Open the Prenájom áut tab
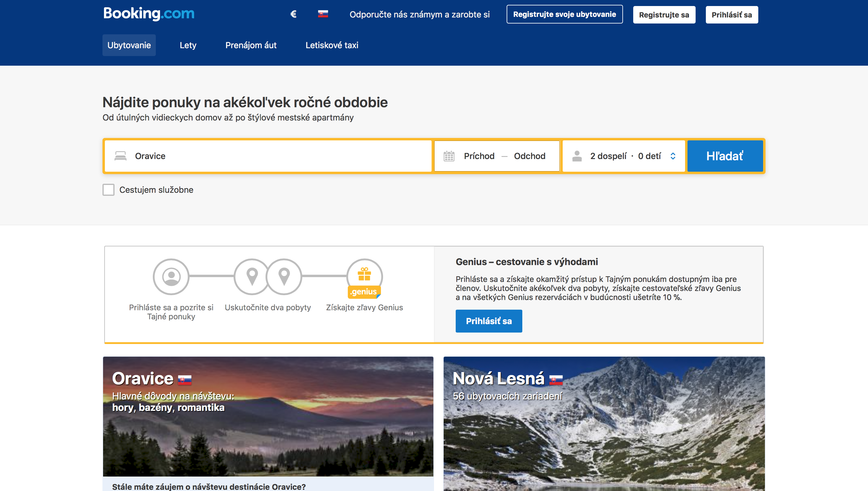The height and width of the screenshot is (491, 868). [251, 45]
